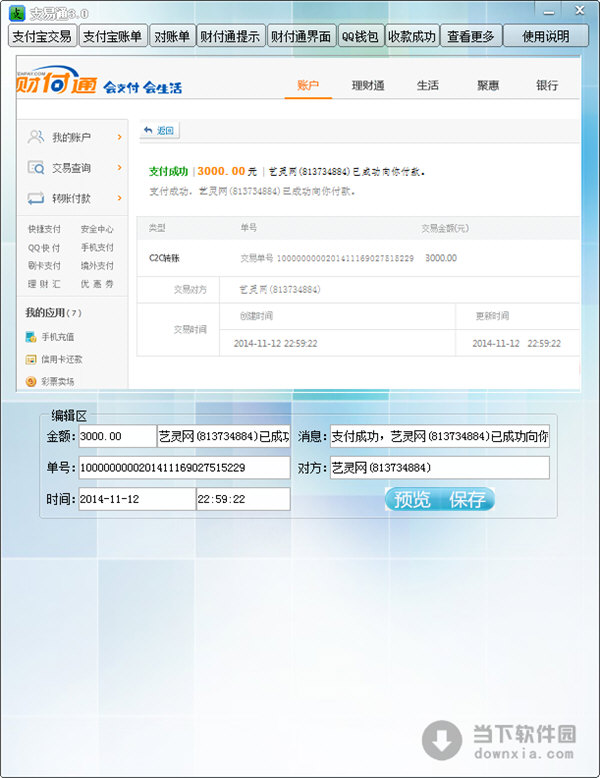600x778 pixels.
Task: Click the 返回 back arrow icon
Action: point(148,131)
